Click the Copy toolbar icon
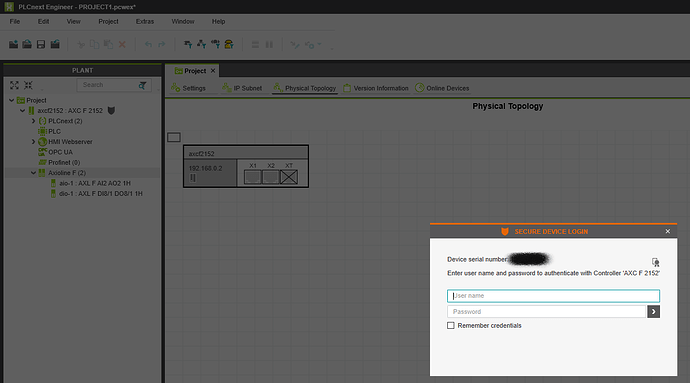This screenshot has width=690, height=383. pos(94,44)
